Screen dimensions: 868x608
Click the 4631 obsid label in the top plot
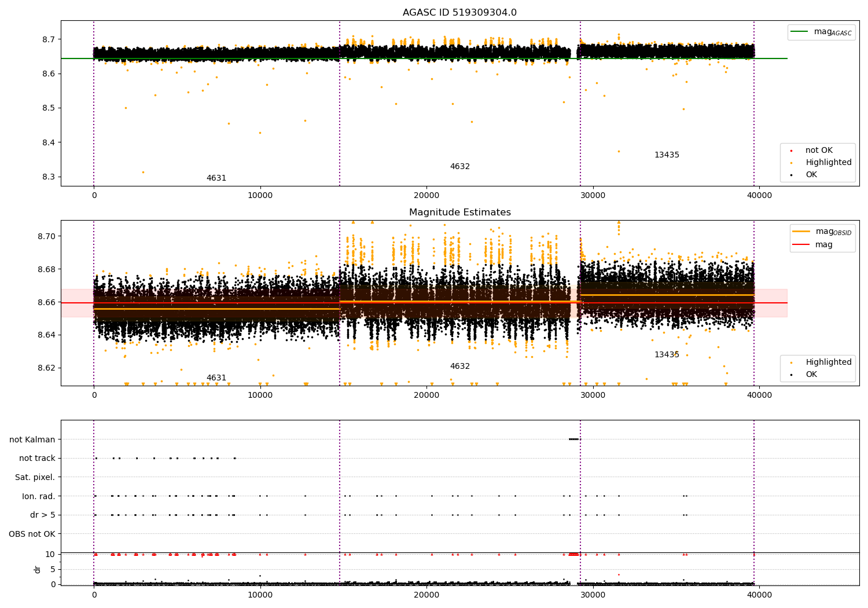point(216,178)
